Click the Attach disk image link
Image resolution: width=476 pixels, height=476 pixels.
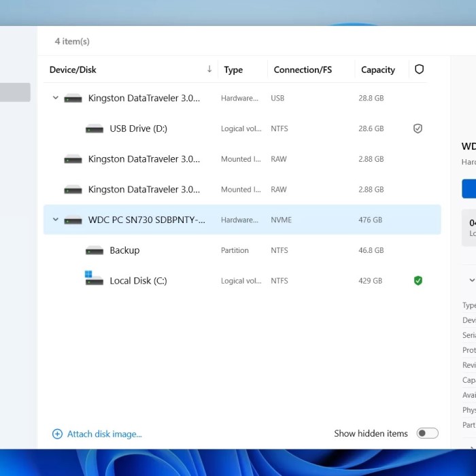click(x=105, y=434)
